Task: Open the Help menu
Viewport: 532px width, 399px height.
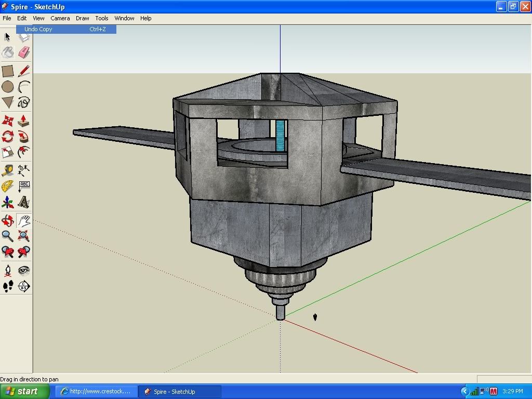Action: 145,18
